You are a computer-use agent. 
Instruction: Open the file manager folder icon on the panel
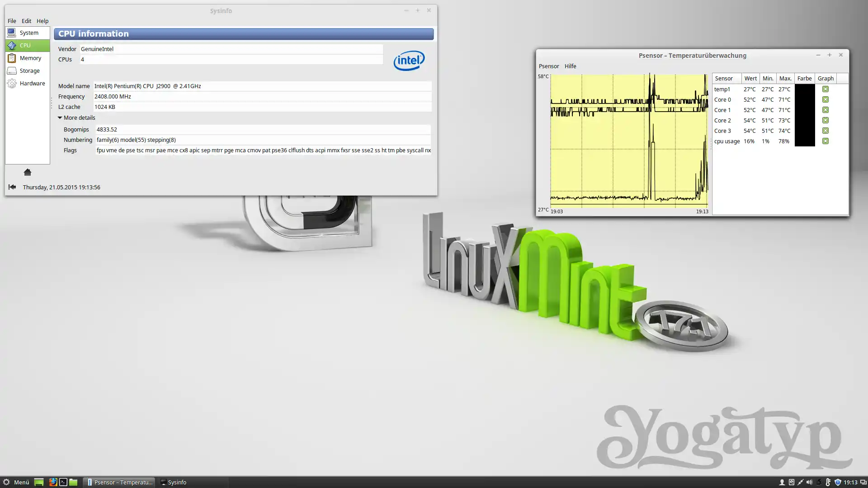73,482
